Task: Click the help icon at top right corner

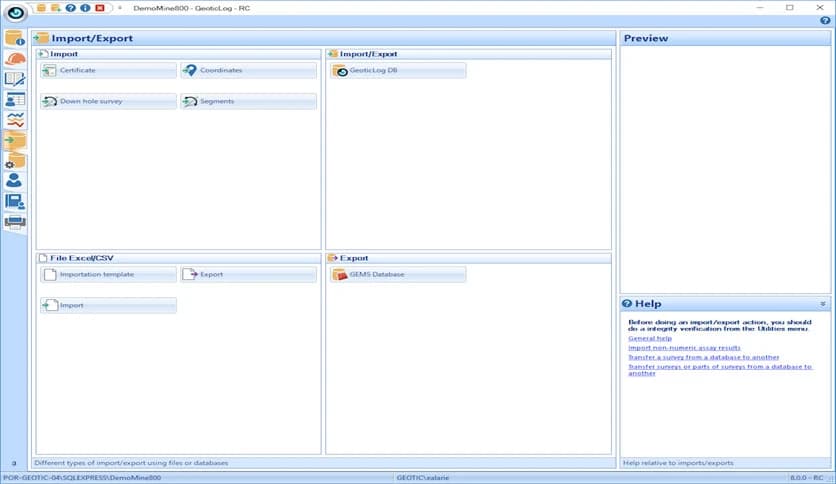Action: tap(825, 20)
